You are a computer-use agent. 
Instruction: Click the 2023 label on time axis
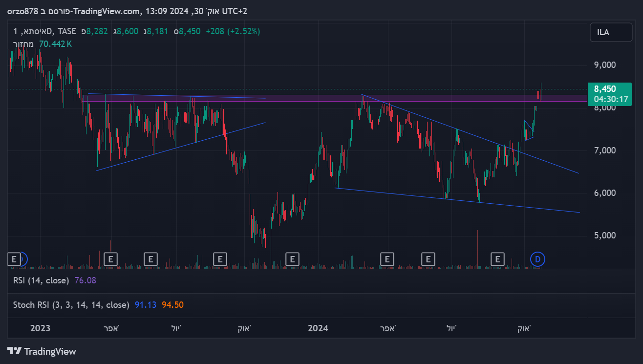[40, 328]
